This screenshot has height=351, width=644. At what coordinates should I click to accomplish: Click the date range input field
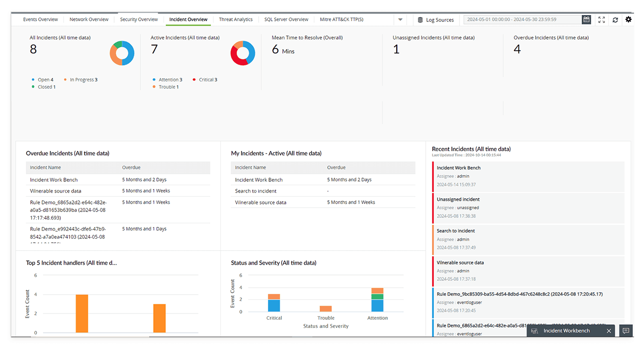pos(523,19)
